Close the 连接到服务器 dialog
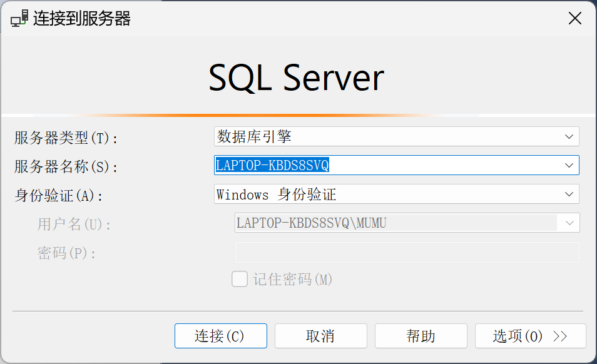The height and width of the screenshot is (364, 597). [574, 19]
